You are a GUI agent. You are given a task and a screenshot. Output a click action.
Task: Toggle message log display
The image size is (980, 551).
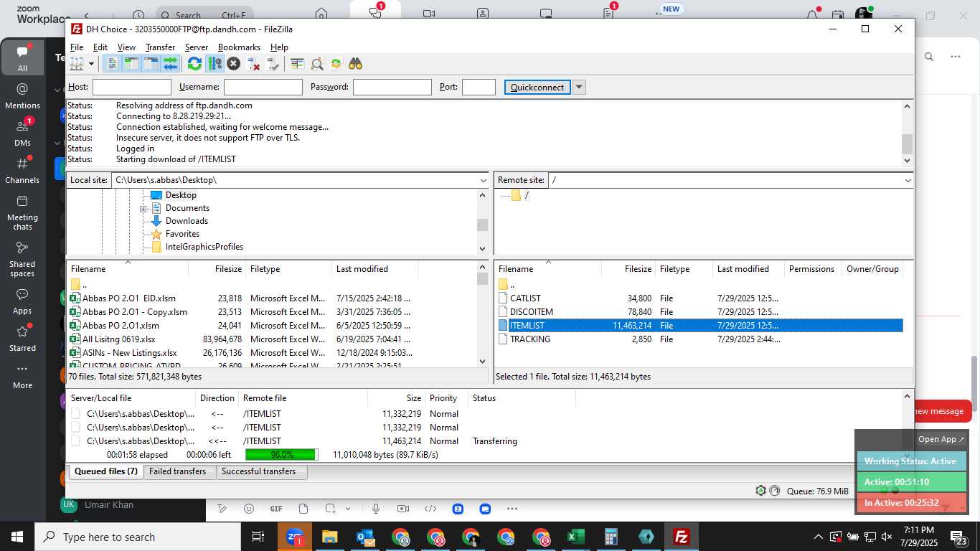[112, 64]
